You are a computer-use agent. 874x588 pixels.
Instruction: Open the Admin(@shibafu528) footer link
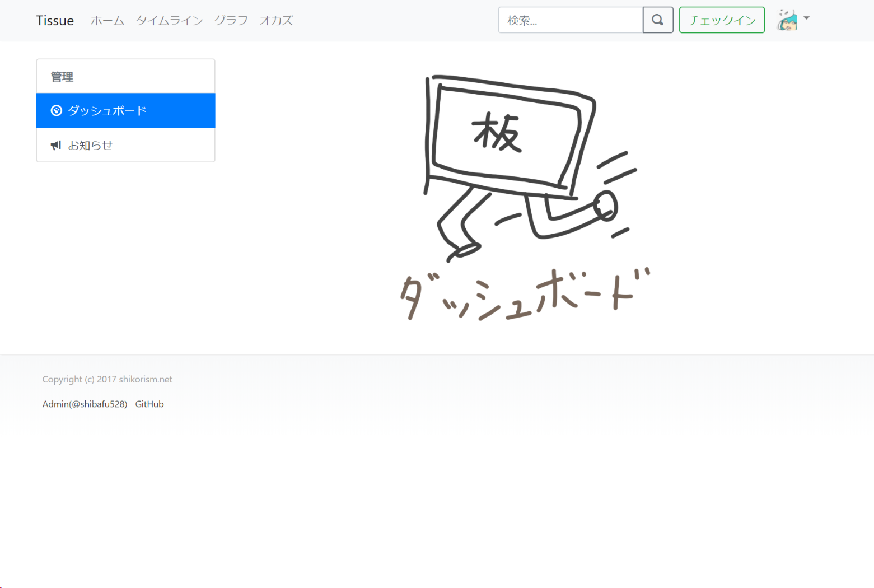coord(85,404)
